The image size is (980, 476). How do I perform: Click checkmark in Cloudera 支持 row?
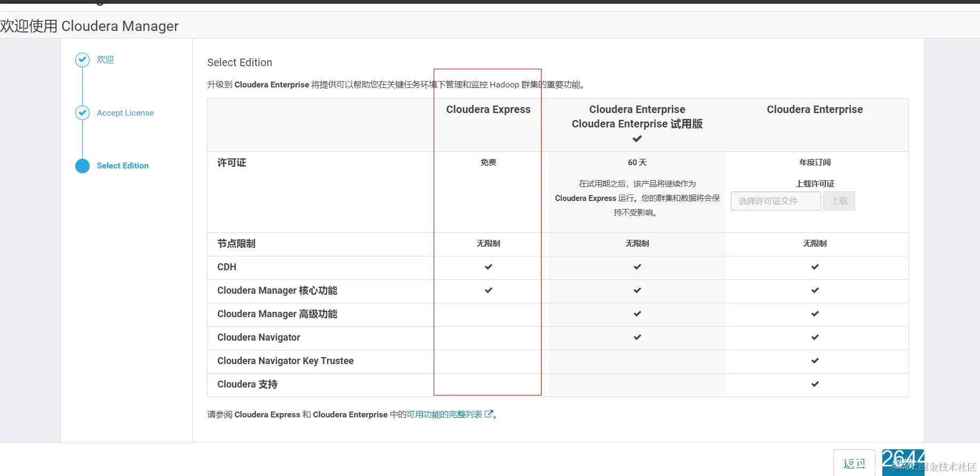(x=815, y=384)
